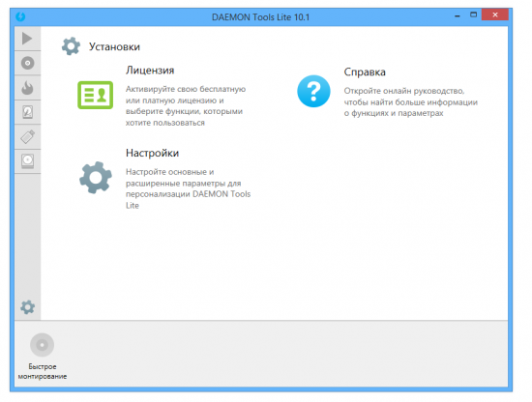Open the Burn flame sidebar icon
The image size is (532, 402).
tap(27, 87)
